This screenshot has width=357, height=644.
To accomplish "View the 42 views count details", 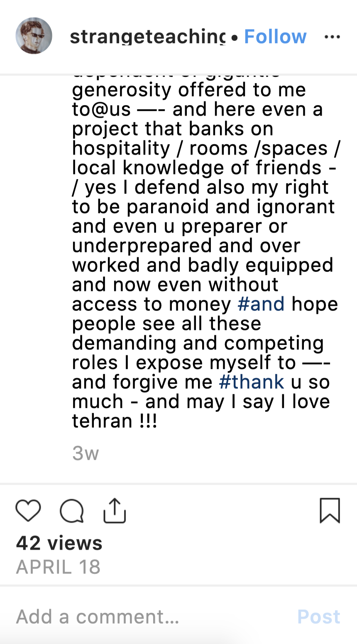I will click(x=59, y=543).
